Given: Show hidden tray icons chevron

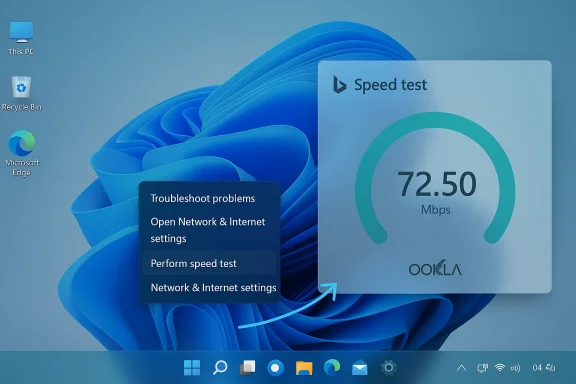Looking at the screenshot, I should 462,367.
